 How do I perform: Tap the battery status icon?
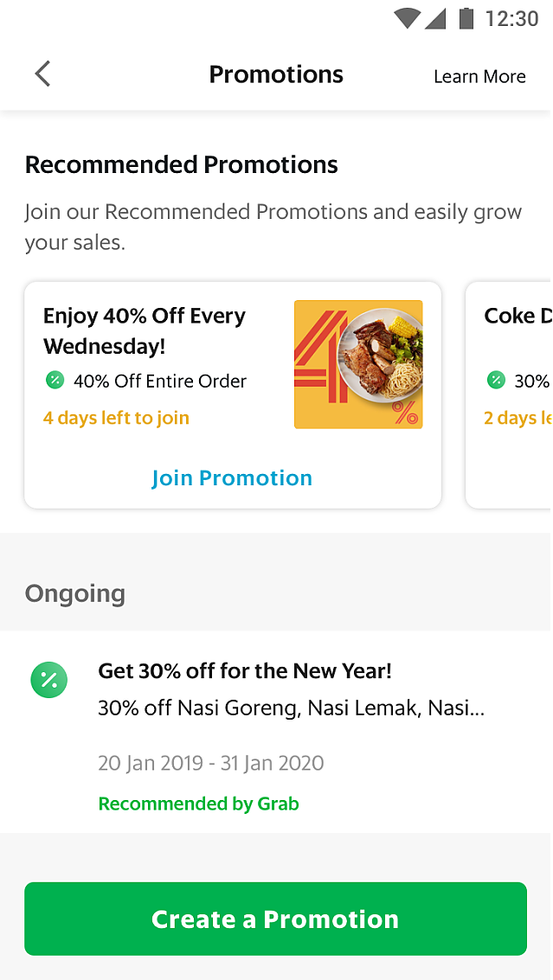point(466,18)
